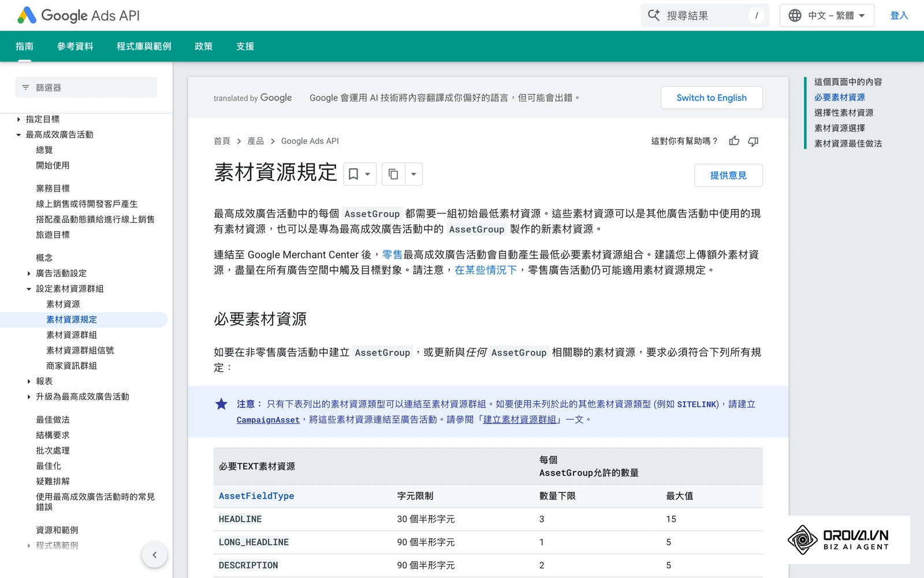The height and width of the screenshot is (578, 924).
Task: Click the thumbs down not helpful icon
Action: 753,141
